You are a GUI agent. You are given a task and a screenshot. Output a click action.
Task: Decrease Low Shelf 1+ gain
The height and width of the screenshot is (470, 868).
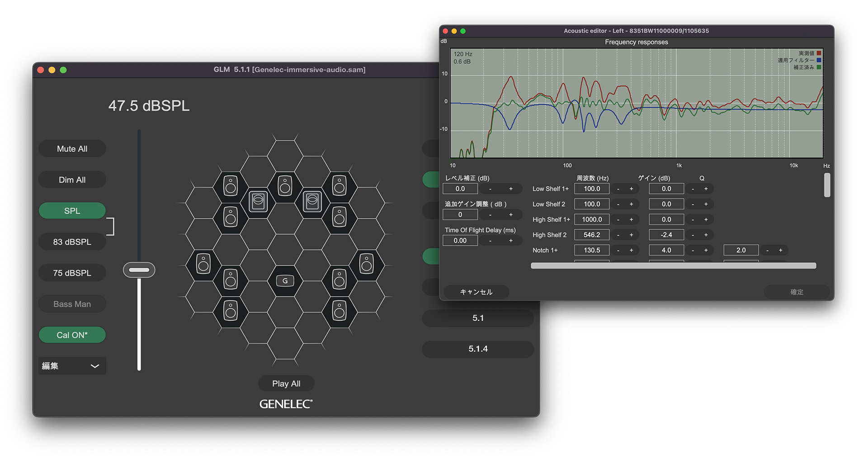pyautogui.click(x=693, y=189)
